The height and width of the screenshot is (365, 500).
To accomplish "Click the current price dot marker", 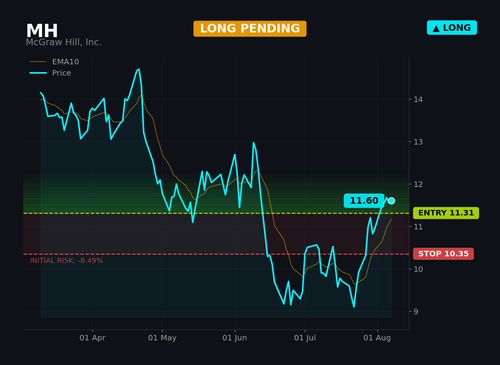I will click(x=391, y=201).
